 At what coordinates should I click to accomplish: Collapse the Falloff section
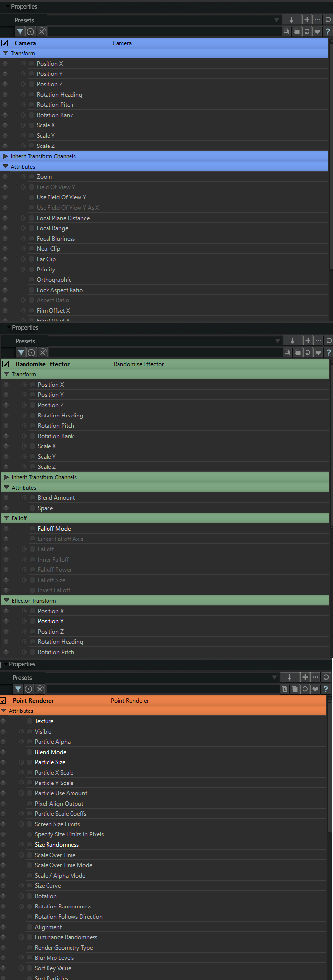[7, 518]
